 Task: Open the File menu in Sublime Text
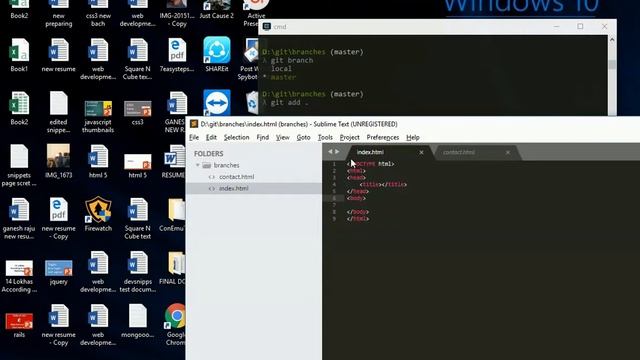[194, 138]
